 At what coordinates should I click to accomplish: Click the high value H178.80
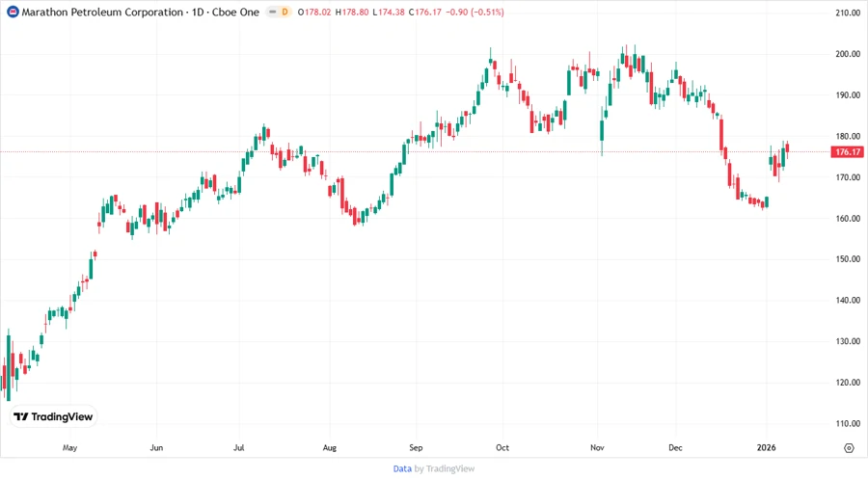tap(352, 12)
